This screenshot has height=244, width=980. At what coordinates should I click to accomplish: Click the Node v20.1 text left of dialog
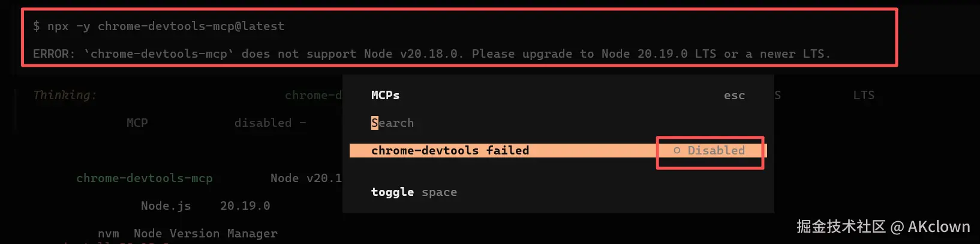click(x=306, y=178)
